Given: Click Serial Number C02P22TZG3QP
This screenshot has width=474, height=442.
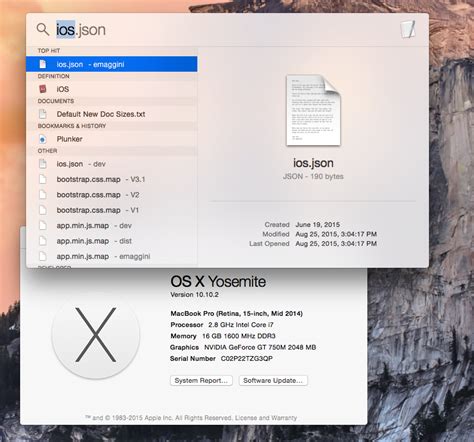Looking at the screenshot, I should click(x=221, y=359).
